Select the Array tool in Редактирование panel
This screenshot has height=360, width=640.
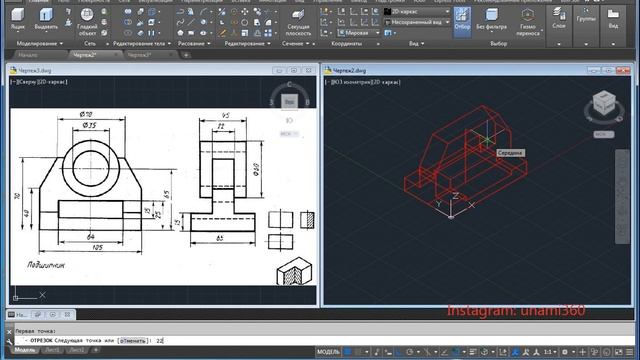[268, 33]
